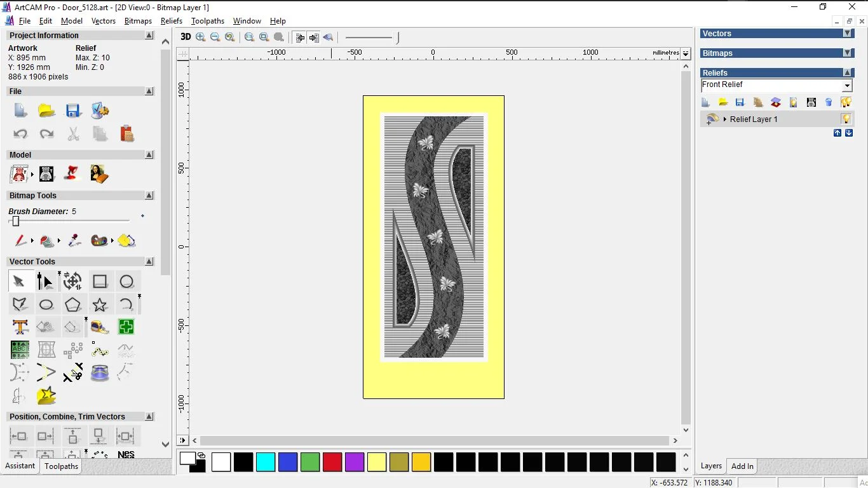This screenshot has width=868, height=488.
Task: Click the Open file folder icon
Action: 46,111
